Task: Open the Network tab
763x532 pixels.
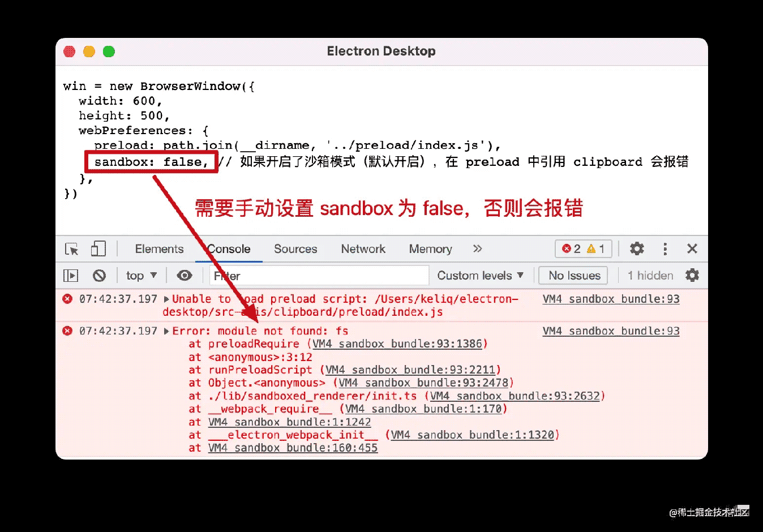Action: pyautogui.click(x=363, y=249)
